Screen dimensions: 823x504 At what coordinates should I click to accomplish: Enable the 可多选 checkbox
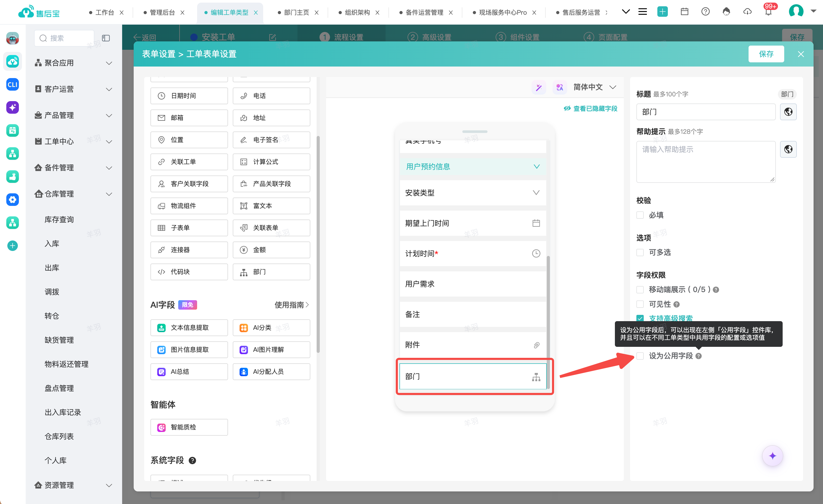coord(640,253)
